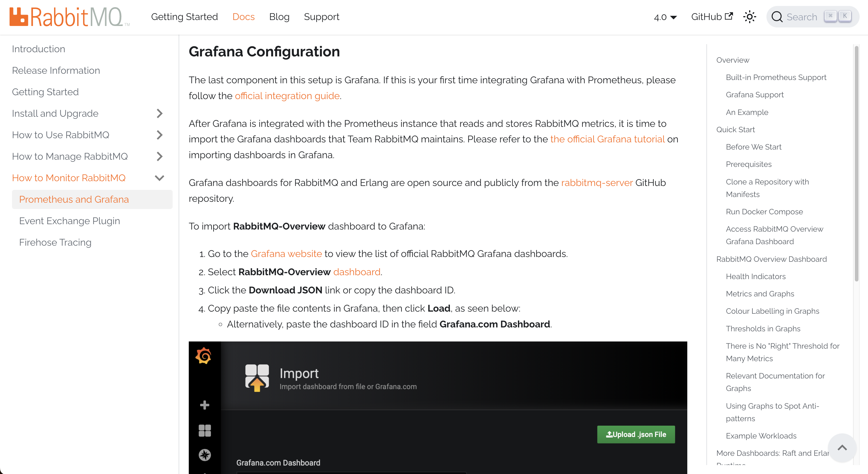The image size is (868, 474).
Task: Select Event Exchange Plugin sidebar item
Action: click(69, 221)
